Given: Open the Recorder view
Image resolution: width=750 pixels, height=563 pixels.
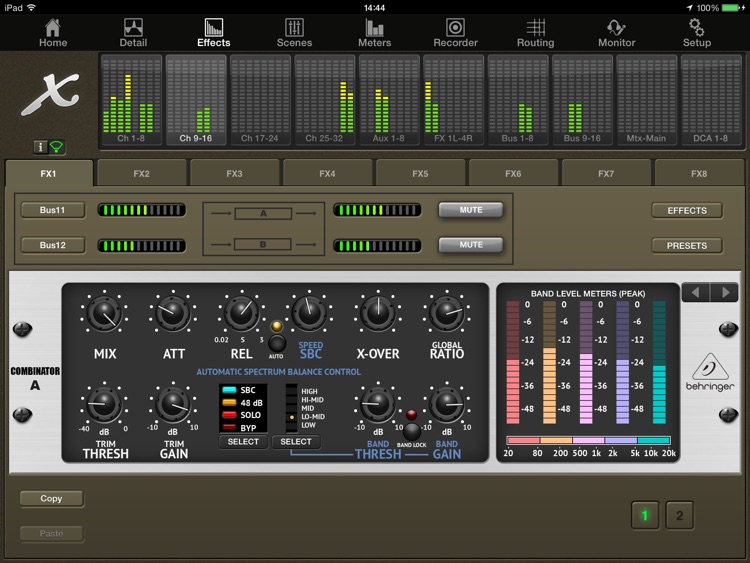Looking at the screenshot, I should point(455,32).
